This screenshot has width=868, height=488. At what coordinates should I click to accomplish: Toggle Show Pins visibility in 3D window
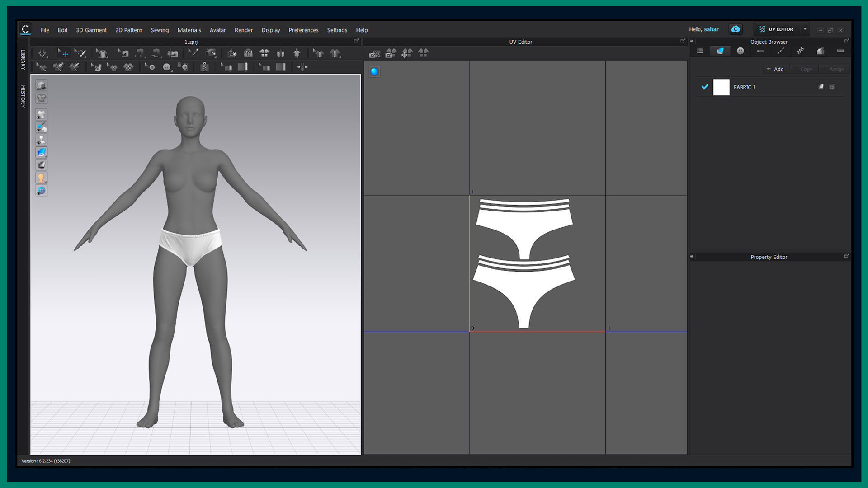pyautogui.click(x=41, y=127)
